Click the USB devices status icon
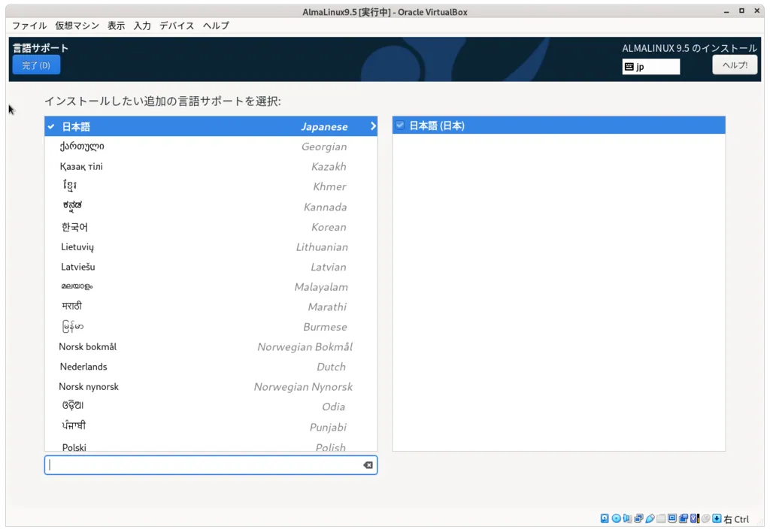Screen dimensions: 770x532 [x=650, y=518]
